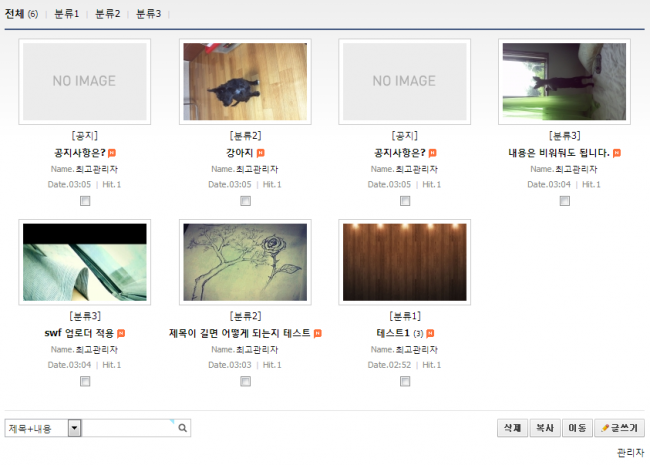Open the 제목이 길면 어떻게 되는지 테스트 post
Image resolution: width=650 pixels, height=465 pixels.
tap(240, 333)
